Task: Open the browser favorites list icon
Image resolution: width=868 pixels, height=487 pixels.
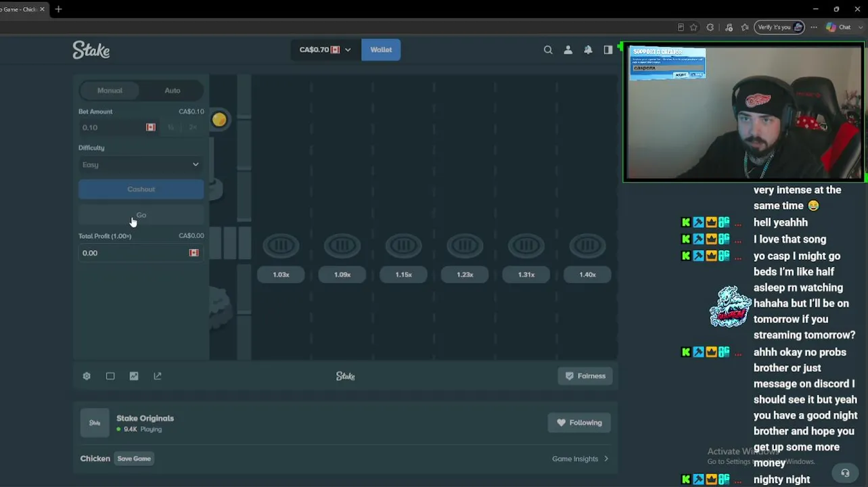Action: coord(745,27)
